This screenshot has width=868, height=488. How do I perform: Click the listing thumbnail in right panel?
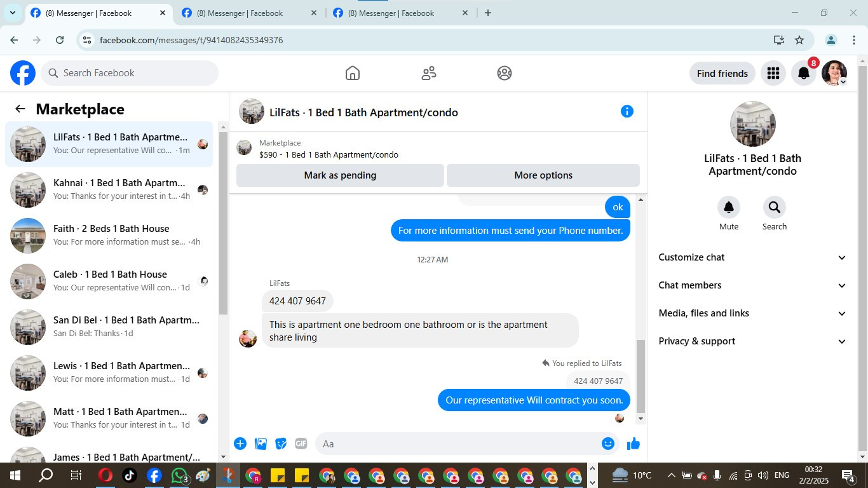[x=752, y=124]
